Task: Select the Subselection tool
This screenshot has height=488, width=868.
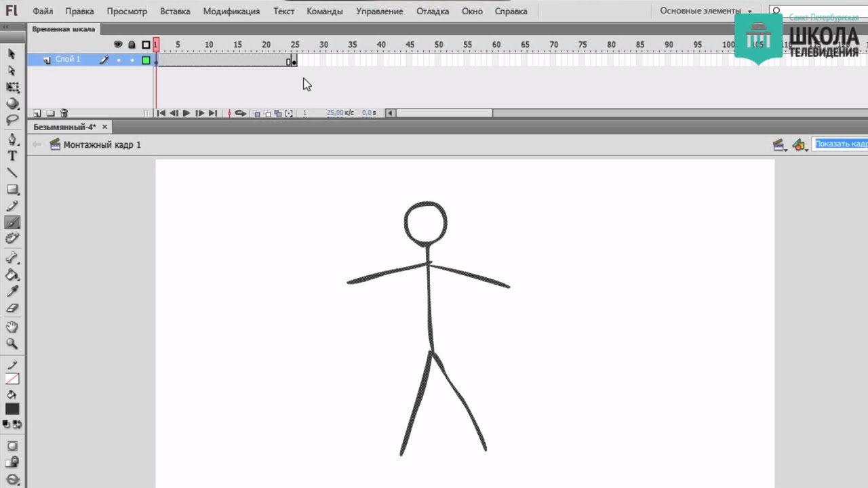Action: 12,70
